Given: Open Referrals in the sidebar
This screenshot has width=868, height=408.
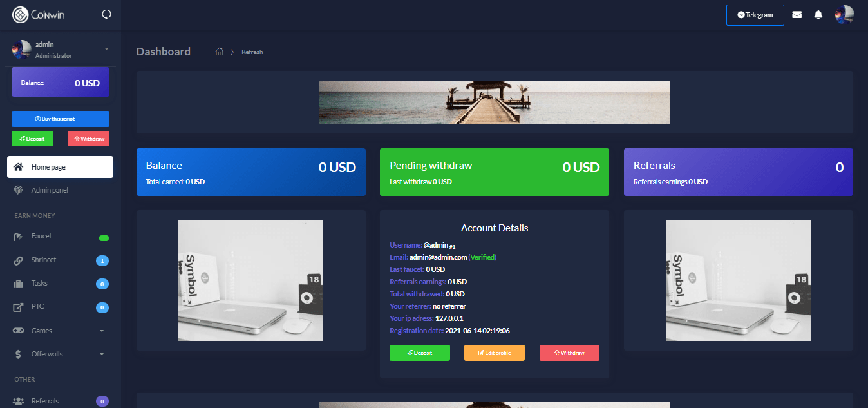Looking at the screenshot, I should 45,401.
